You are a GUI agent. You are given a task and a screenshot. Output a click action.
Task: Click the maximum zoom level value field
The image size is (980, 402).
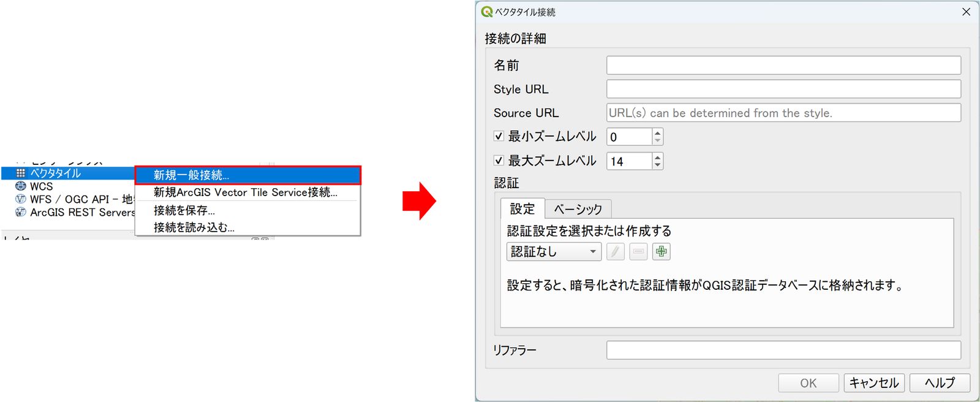pyautogui.click(x=629, y=161)
